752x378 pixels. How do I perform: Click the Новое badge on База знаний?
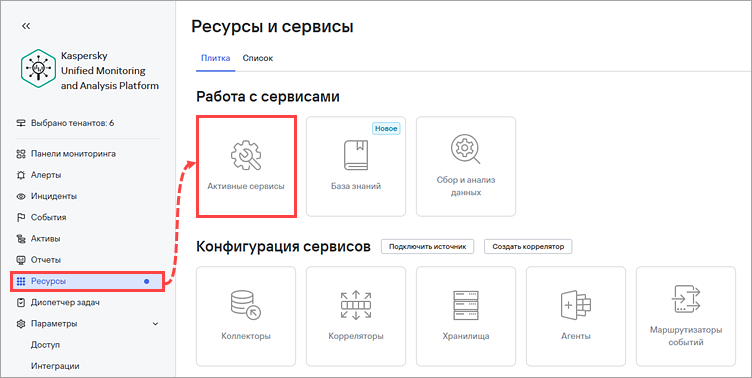point(386,129)
